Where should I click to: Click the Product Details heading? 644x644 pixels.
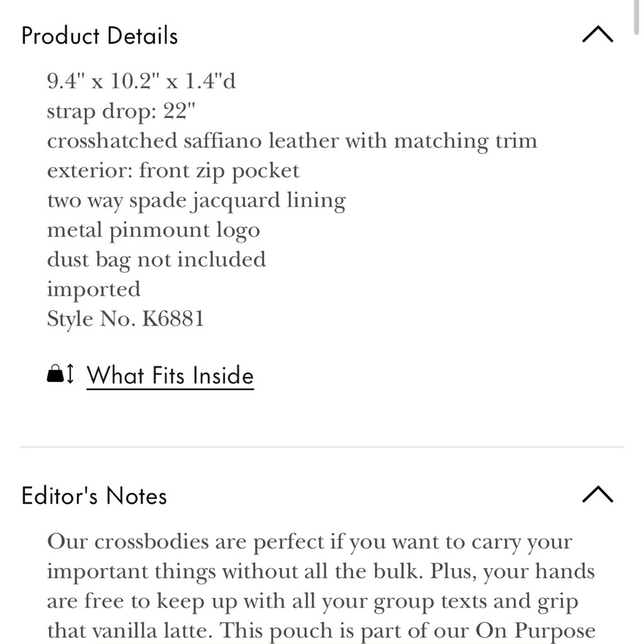(99, 35)
